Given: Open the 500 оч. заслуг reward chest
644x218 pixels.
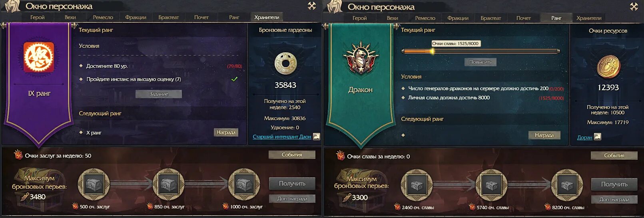Looking at the screenshot, I should click(x=94, y=184).
